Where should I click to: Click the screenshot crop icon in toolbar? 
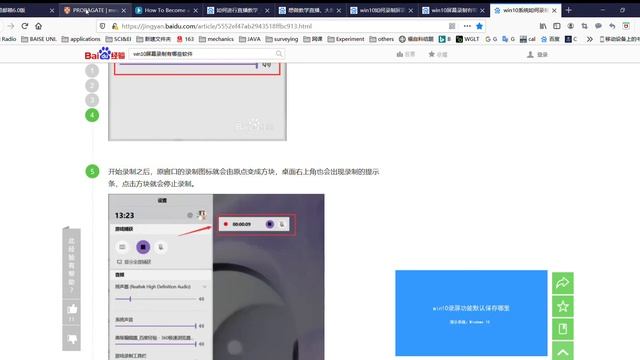pyautogui.click(x=584, y=26)
